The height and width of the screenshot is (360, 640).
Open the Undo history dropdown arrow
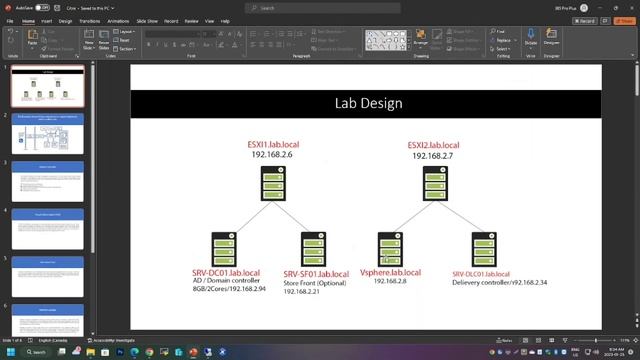coord(17,31)
